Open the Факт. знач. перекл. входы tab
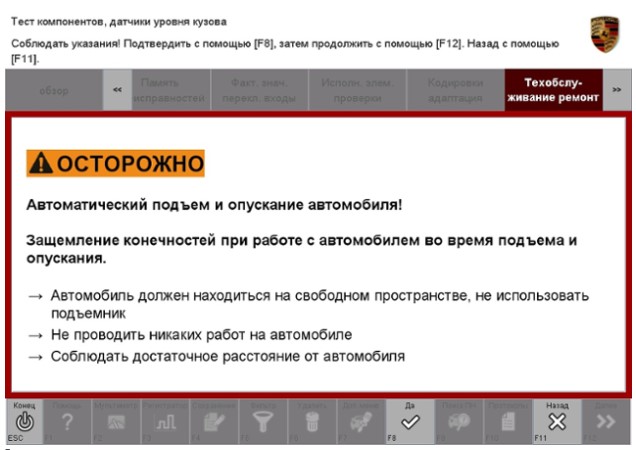This screenshot has width=636, height=450. click(x=264, y=90)
